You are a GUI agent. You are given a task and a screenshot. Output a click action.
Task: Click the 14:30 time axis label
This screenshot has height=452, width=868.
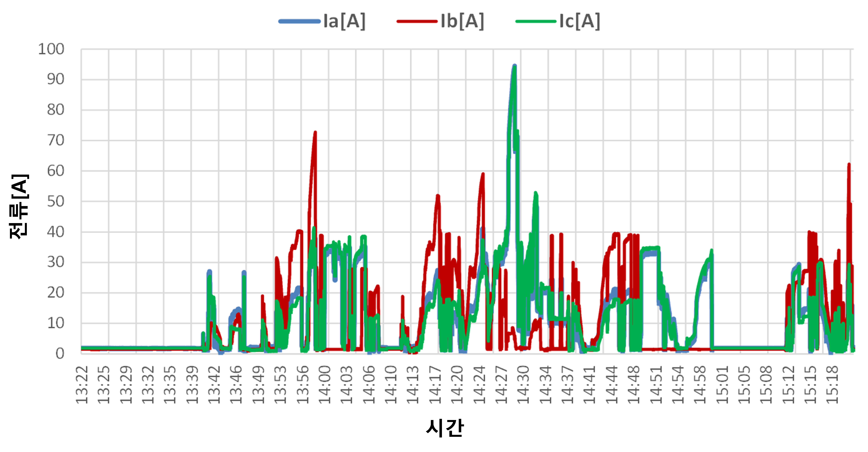523,385
